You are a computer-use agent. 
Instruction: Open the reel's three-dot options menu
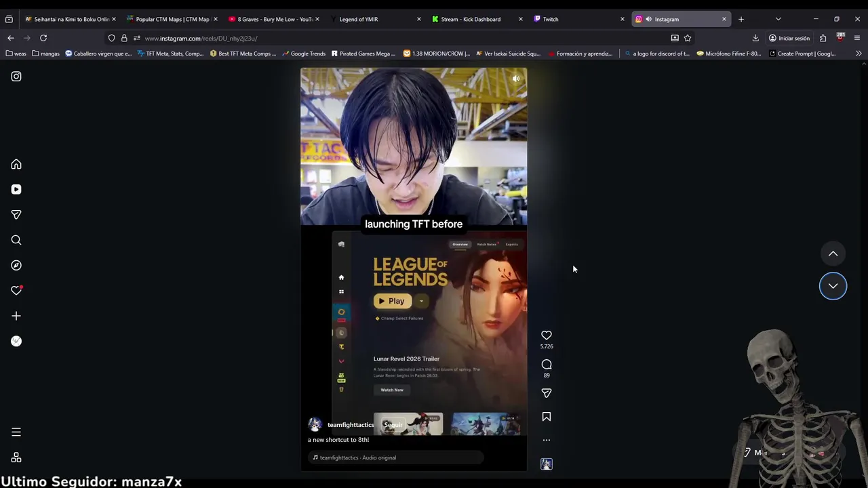pos(547,440)
